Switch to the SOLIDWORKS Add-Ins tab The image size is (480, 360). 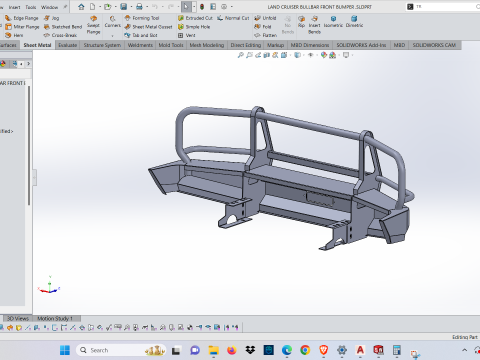pyautogui.click(x=361, y=45)
